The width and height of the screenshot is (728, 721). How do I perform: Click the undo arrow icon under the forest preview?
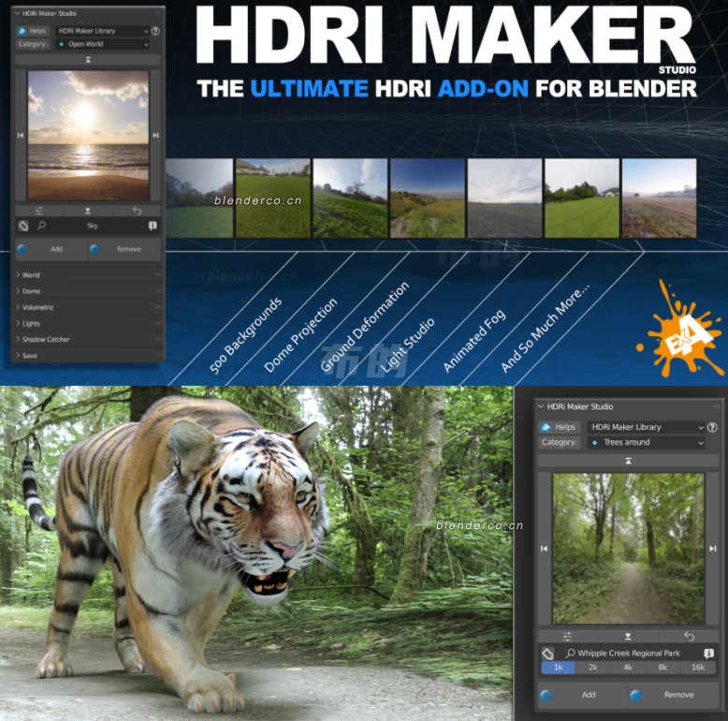(689, 636)
